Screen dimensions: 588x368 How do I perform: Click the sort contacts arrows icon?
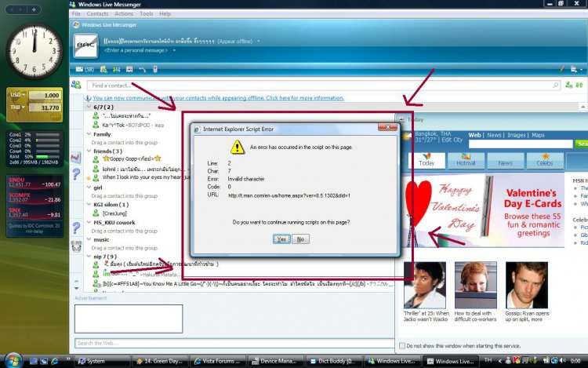[579, 86]
